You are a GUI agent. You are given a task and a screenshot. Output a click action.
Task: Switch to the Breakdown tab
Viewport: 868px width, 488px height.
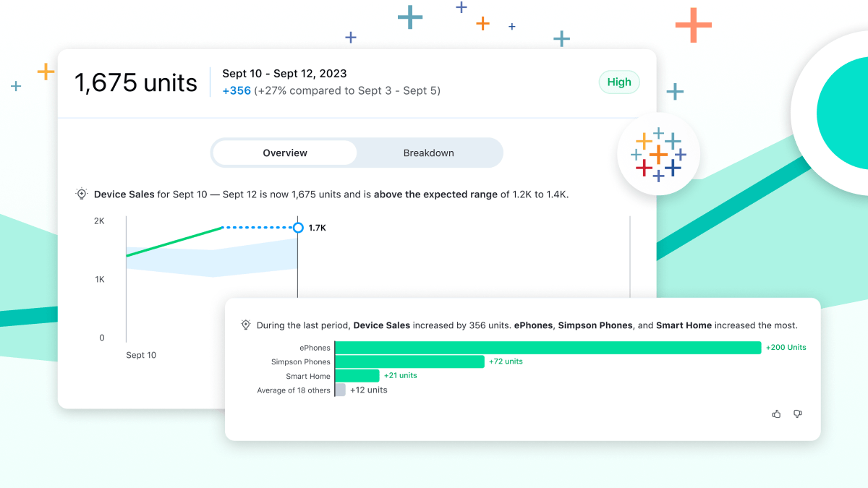[x=428, y=153]
